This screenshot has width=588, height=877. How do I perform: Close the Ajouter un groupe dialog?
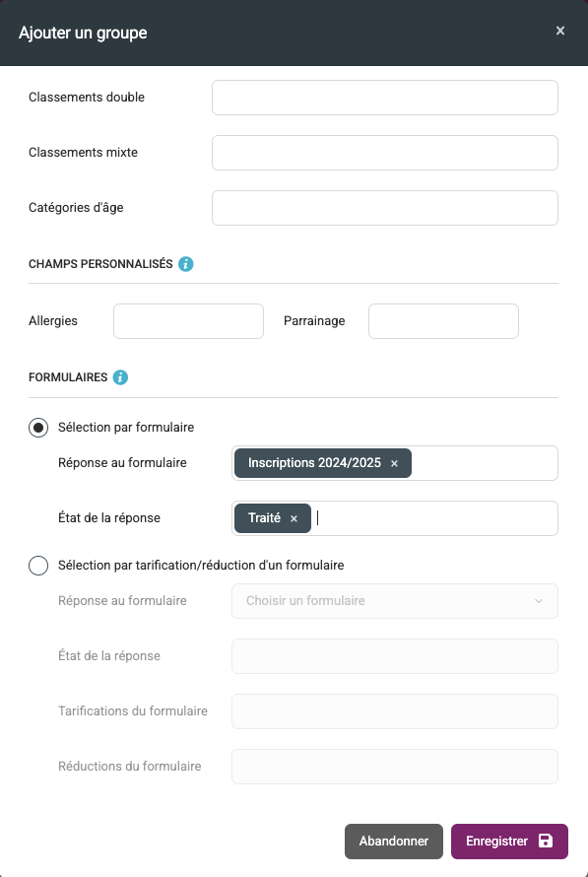(x=560, y=31)
